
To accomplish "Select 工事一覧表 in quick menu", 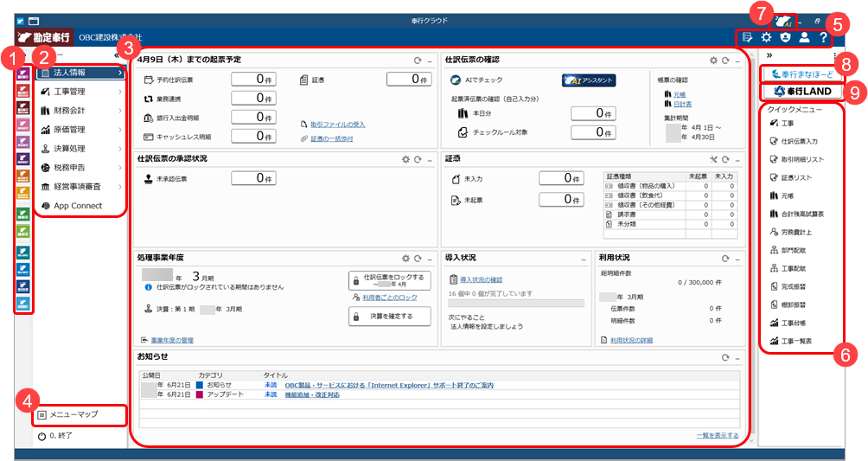I will pos(790,342).
